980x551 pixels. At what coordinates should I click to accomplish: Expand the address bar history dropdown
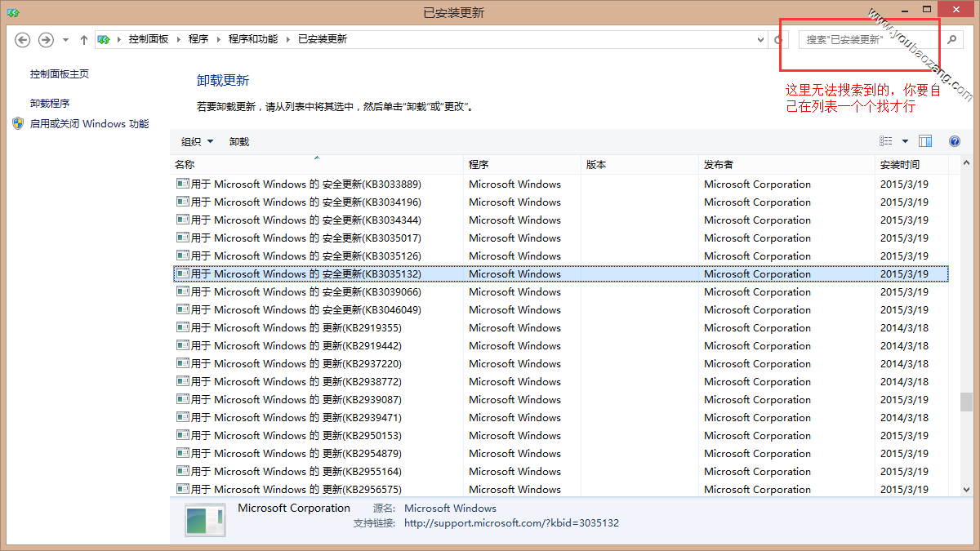pyautogui.click(x=760, y=39)
